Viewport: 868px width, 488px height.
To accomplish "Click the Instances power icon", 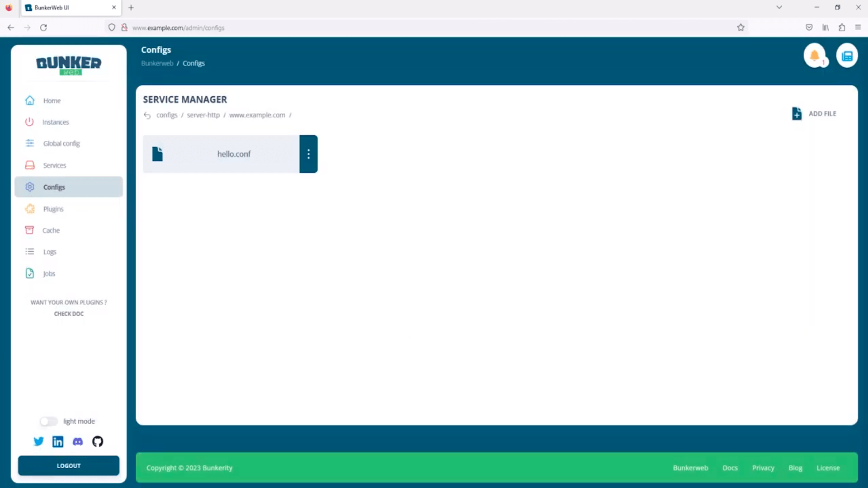I will [29, 122].
